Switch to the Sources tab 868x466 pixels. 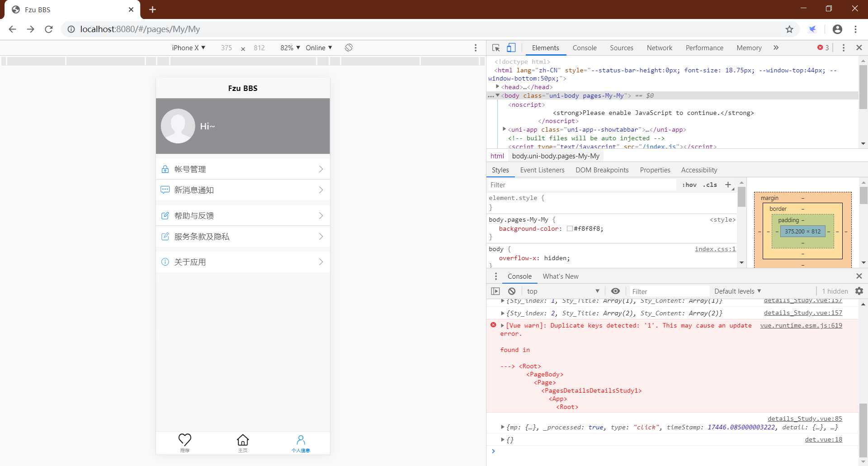click(x=622, y=48)
